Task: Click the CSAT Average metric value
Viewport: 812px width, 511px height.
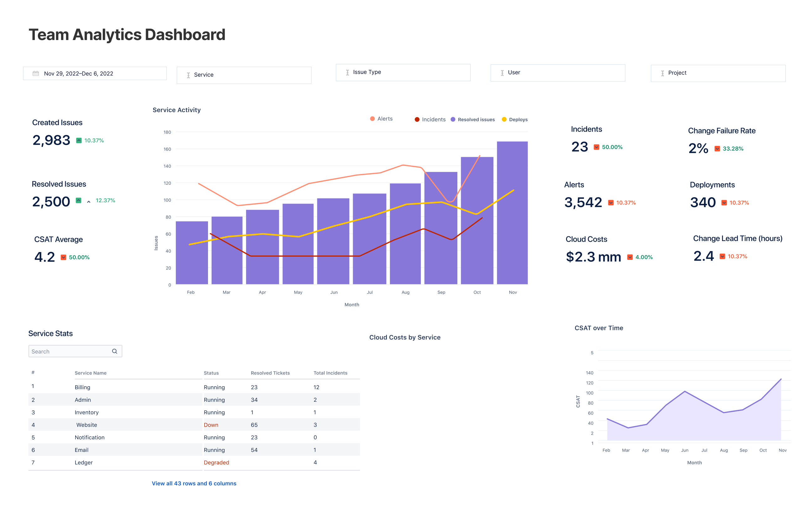Action: pyautogui.click(x=44, y=256)
